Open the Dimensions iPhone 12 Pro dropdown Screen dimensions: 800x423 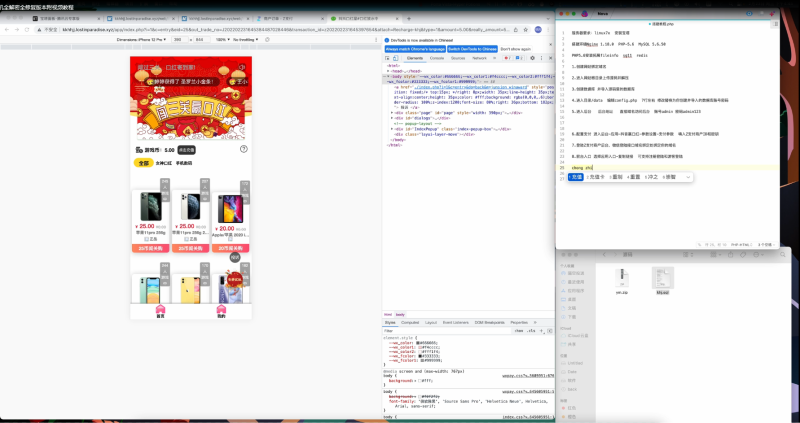point(141,39)
